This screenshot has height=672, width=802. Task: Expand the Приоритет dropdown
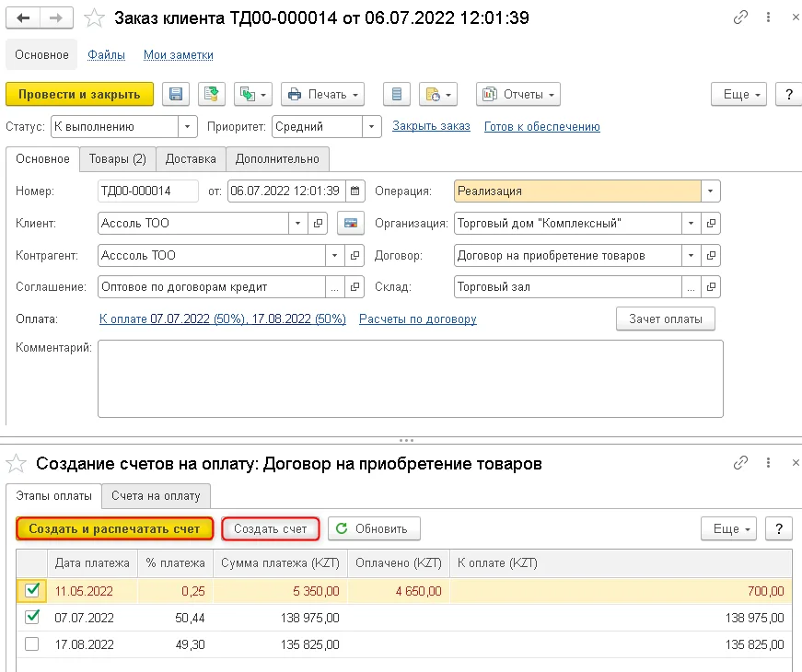coord(371,126)
